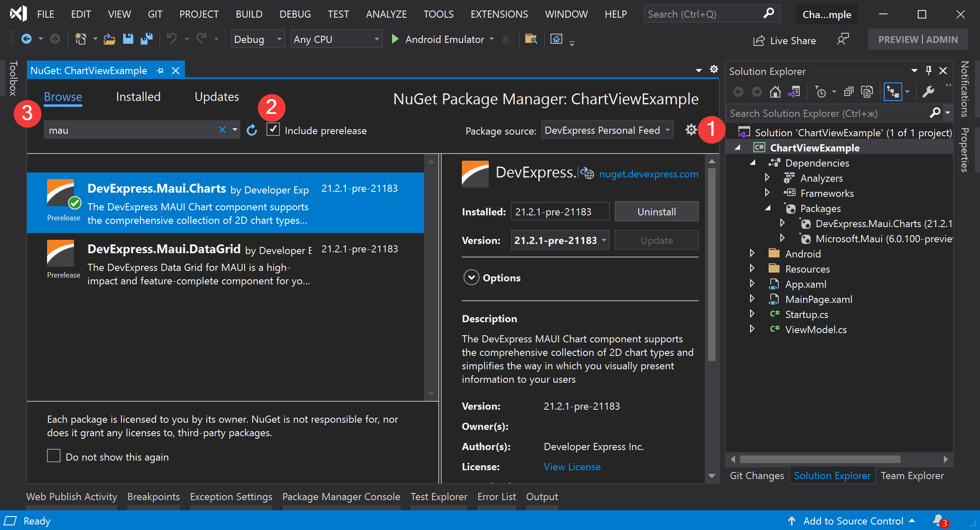Click the Uninstall button
This screenshot has height=530, width=980.
point(656,212)
